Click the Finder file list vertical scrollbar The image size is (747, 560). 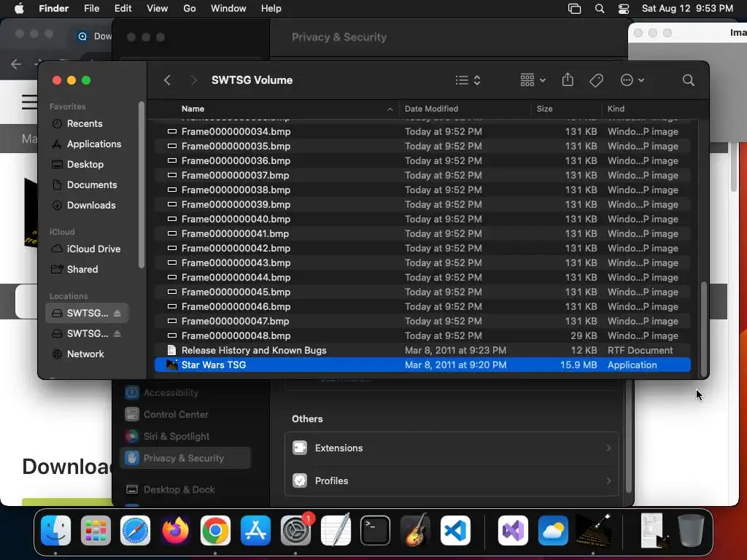[x=704, y=329]
